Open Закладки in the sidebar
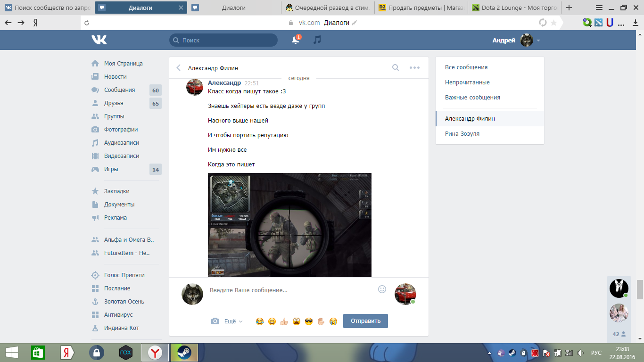 tap(117, 191)
